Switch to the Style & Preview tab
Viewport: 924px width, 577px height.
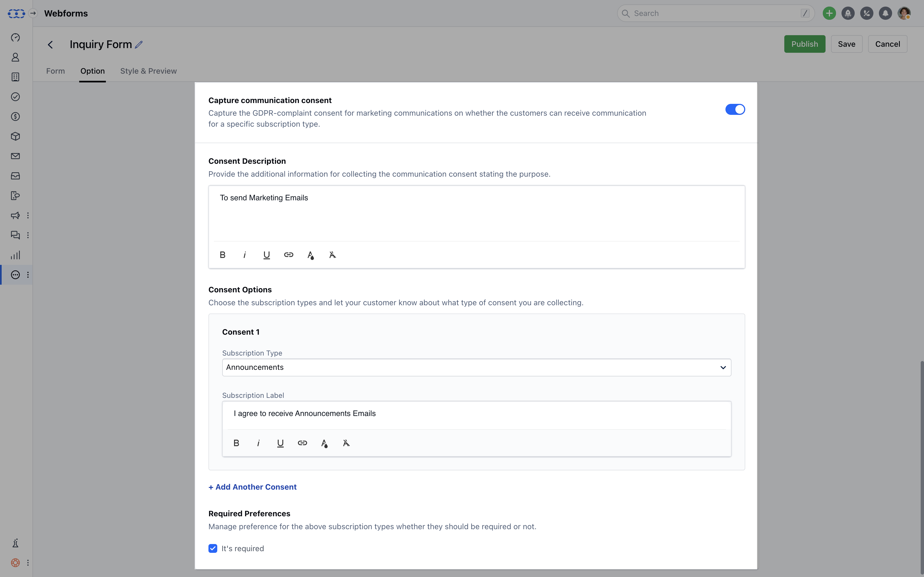pyautogui.click(x=148, y=71)
